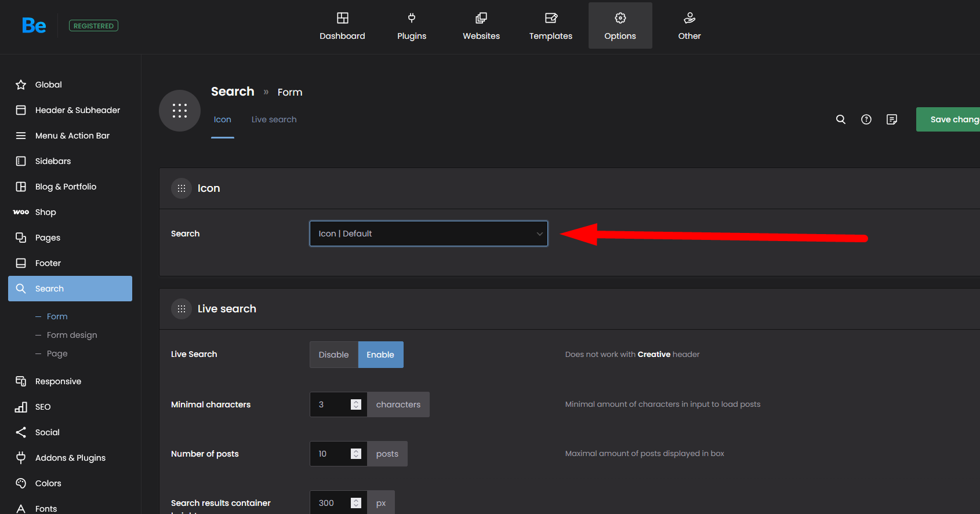Go to Plugins in top bar
The width and height of the screenshot is (980, 514).
click(x=412, y=26)
